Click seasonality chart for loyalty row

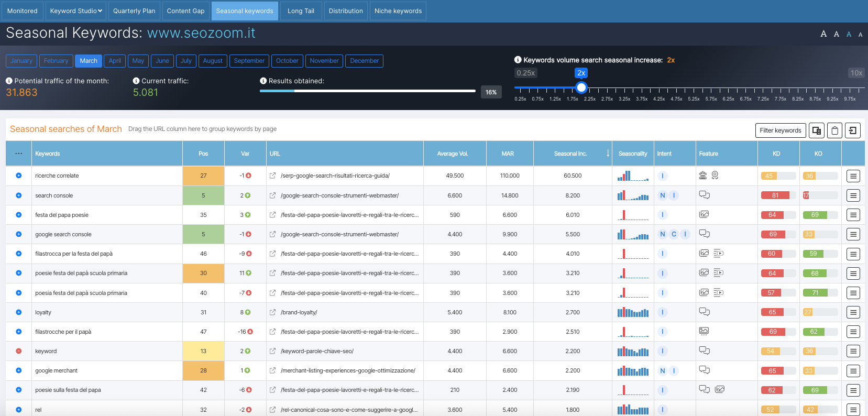[x=633, y=312]
